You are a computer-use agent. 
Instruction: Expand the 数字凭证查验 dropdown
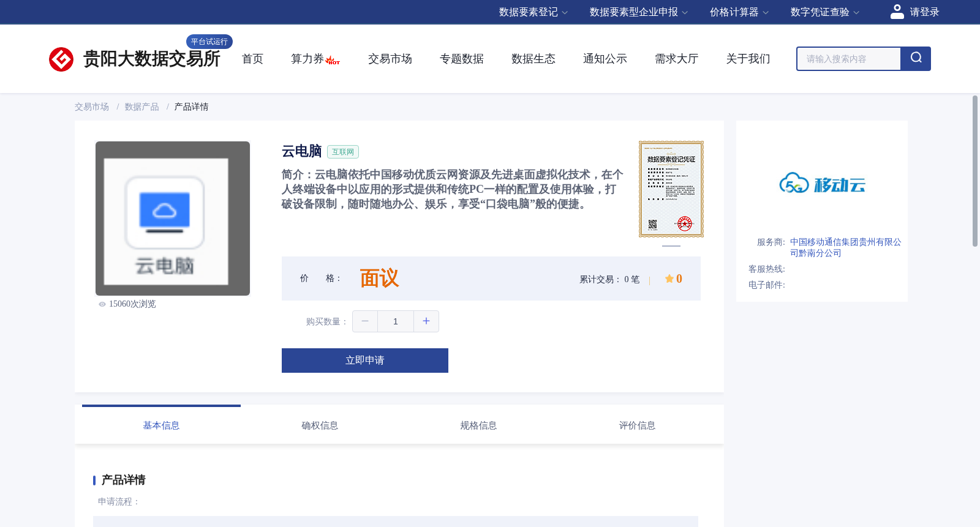(825, 12)
